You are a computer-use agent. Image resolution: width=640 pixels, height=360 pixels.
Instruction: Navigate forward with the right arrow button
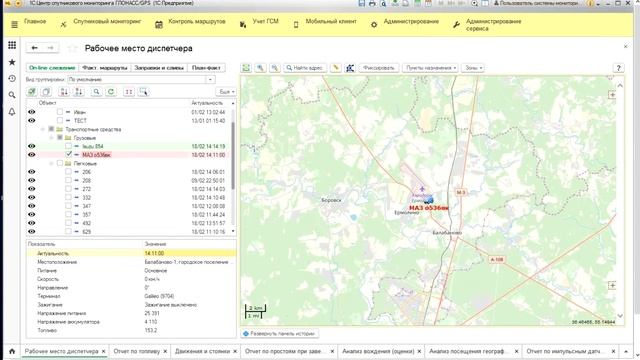[x=51, y=48]
